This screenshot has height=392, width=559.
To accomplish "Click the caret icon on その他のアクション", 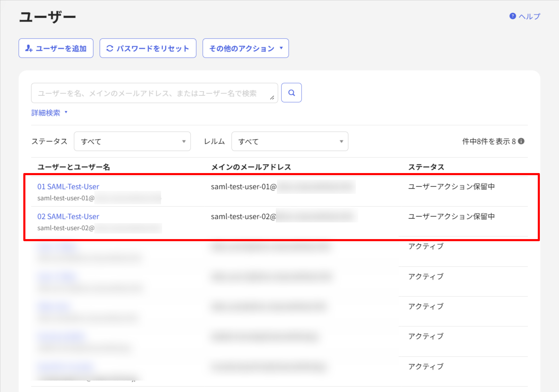I will point(281,48).
